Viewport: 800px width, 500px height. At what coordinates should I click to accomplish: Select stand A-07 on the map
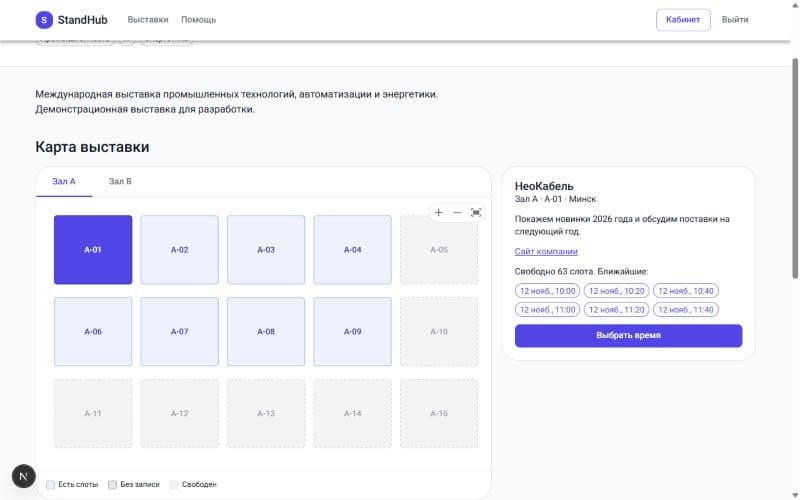click(180, 332)
